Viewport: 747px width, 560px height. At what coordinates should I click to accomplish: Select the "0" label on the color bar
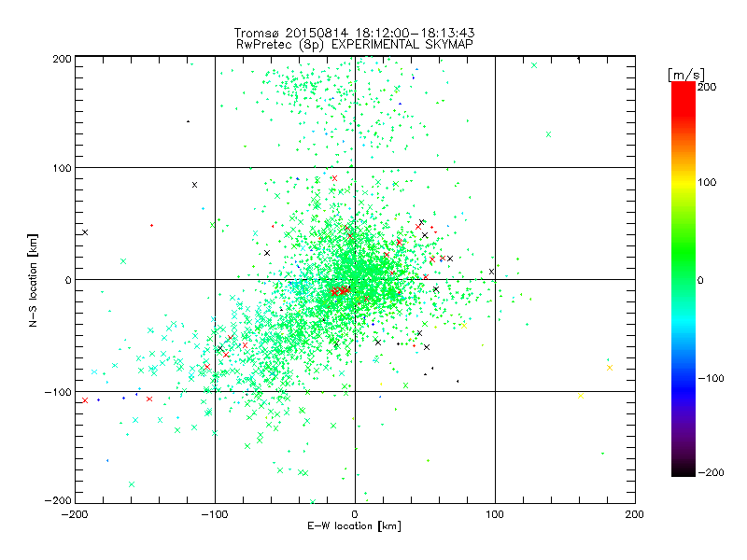[700, 280]
